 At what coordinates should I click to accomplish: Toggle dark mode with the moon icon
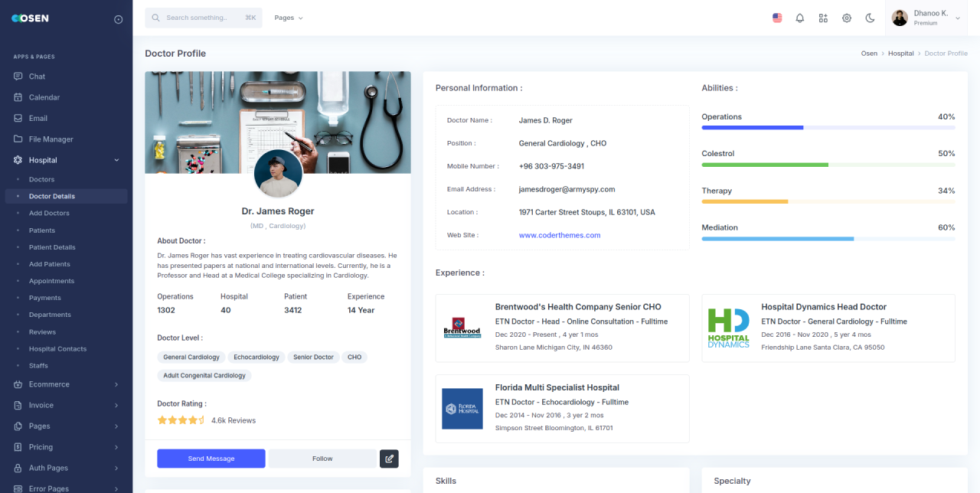pyautogui.click(x=870, y=18)
